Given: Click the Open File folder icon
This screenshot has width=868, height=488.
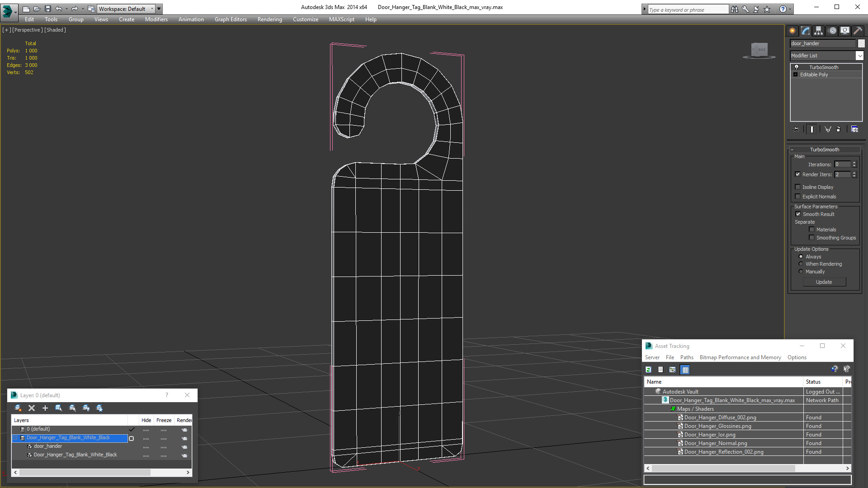Looking at the screenshot, I should pos(37,9).
